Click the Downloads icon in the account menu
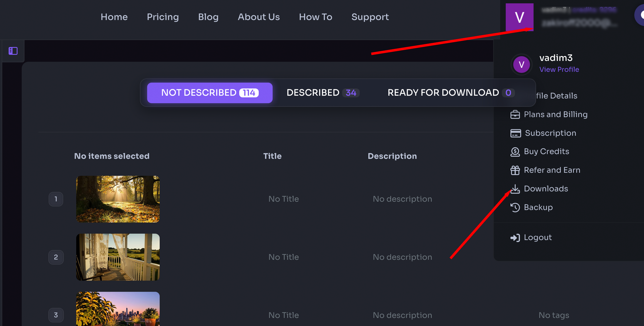 click(x=515, y=189)
